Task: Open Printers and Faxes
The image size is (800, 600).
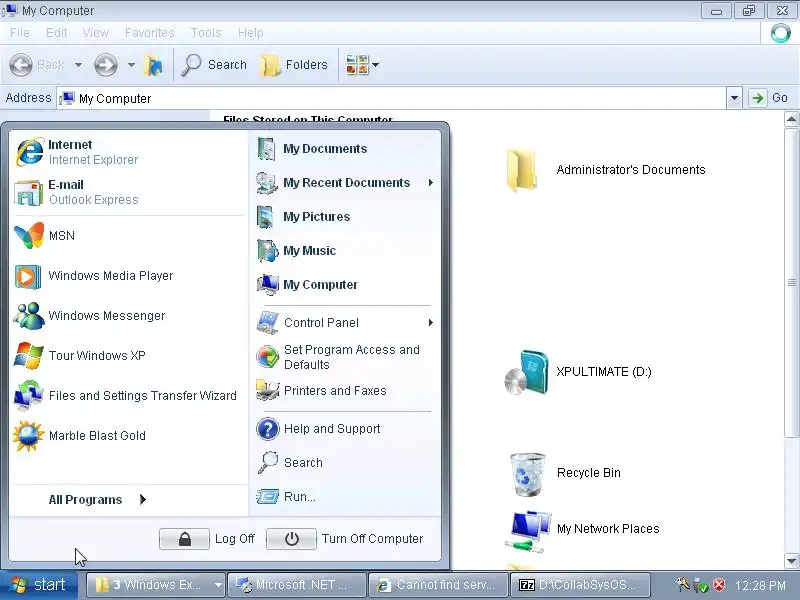Action: pos(346,391)
